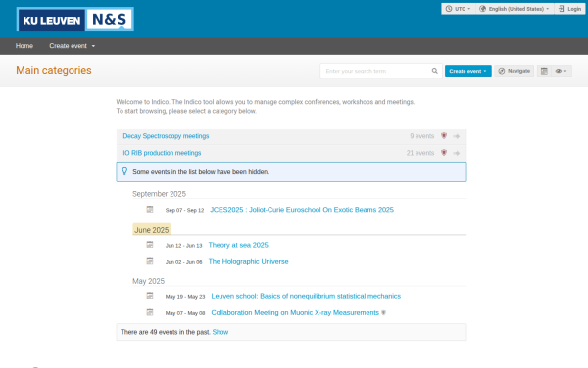Click the 21 events count label
588x368 pixels.
coord(420,153)
